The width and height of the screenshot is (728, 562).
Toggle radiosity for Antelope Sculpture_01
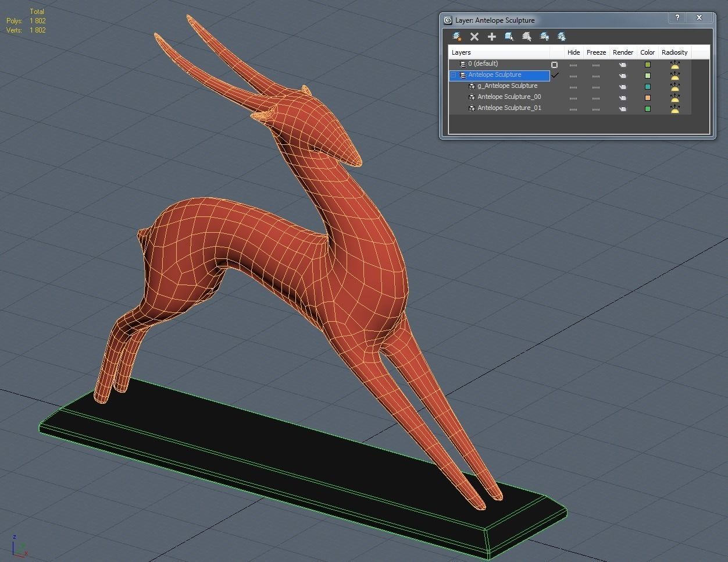(675, 109)
